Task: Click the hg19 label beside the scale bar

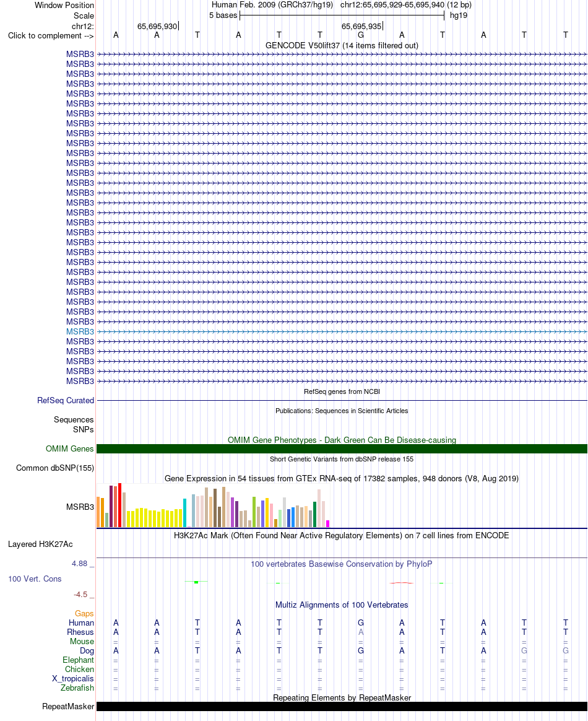Action: pos(459,15)
